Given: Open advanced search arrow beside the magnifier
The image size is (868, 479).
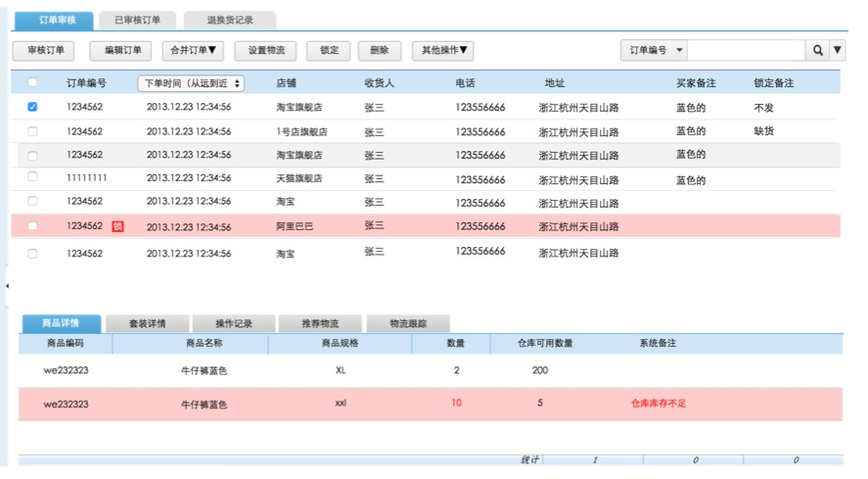Looking at the screenshot, I should (838, 51).
